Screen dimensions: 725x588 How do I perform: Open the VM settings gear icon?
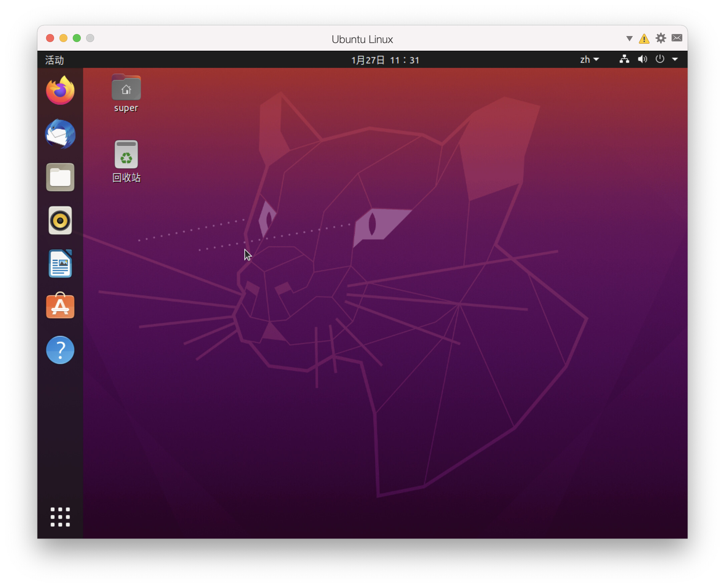tap(661, 38)
